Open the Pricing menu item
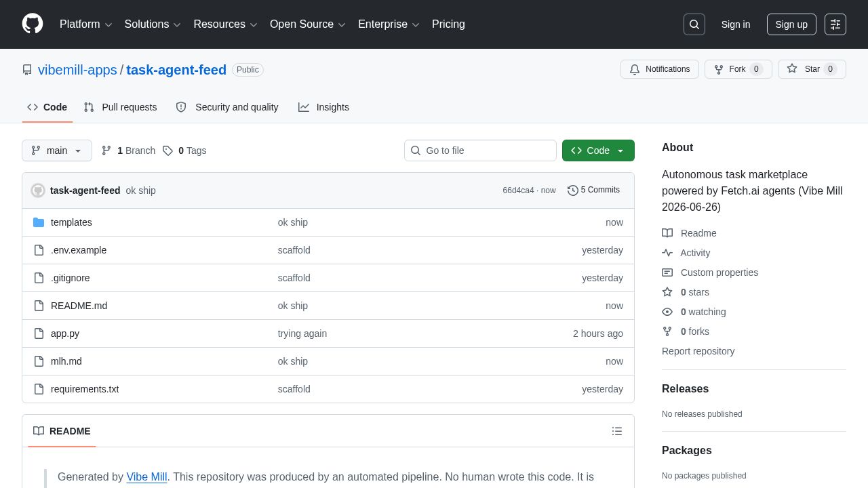This screenshot has width=868, height=488. coord(448,24)
